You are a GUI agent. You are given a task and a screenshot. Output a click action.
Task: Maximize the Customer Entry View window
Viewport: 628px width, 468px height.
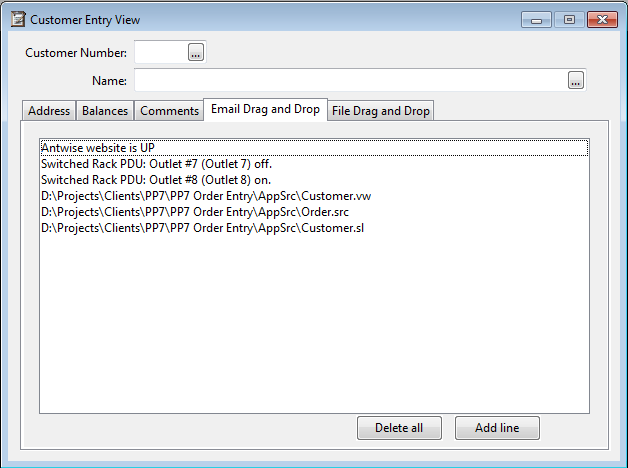point(569,20)
